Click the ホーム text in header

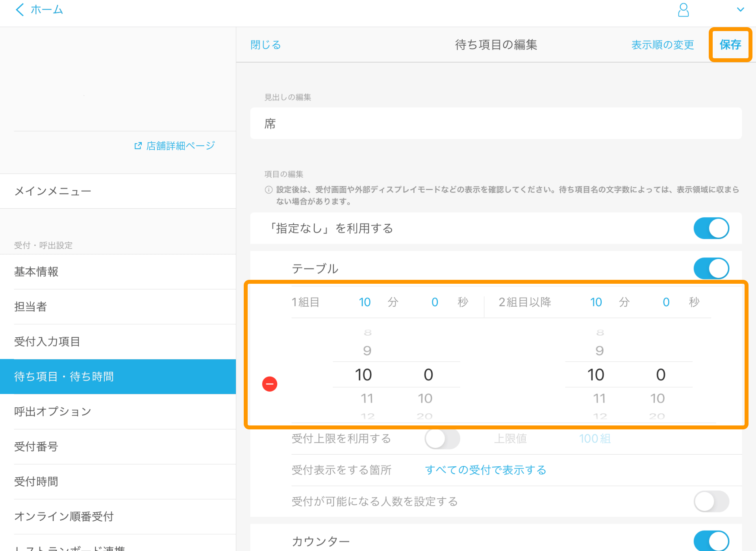point(47,9)
